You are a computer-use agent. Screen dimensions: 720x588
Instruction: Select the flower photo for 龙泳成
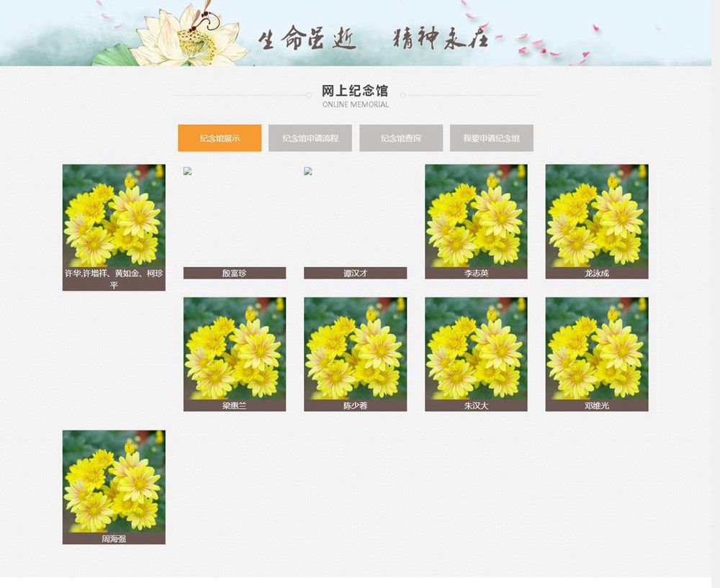click(x=596, y=215)
